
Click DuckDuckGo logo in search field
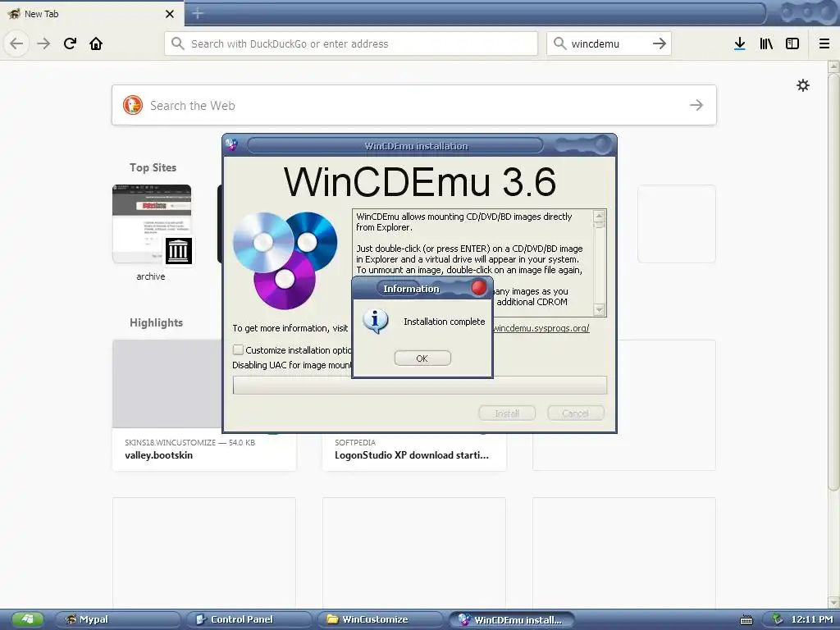tap(132, 105)
